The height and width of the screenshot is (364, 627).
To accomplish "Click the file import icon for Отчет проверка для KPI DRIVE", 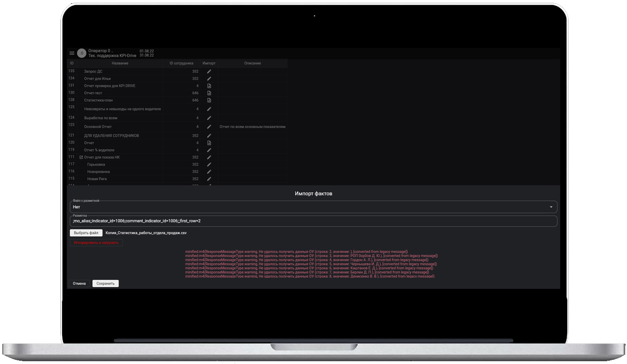I will 209,86.
